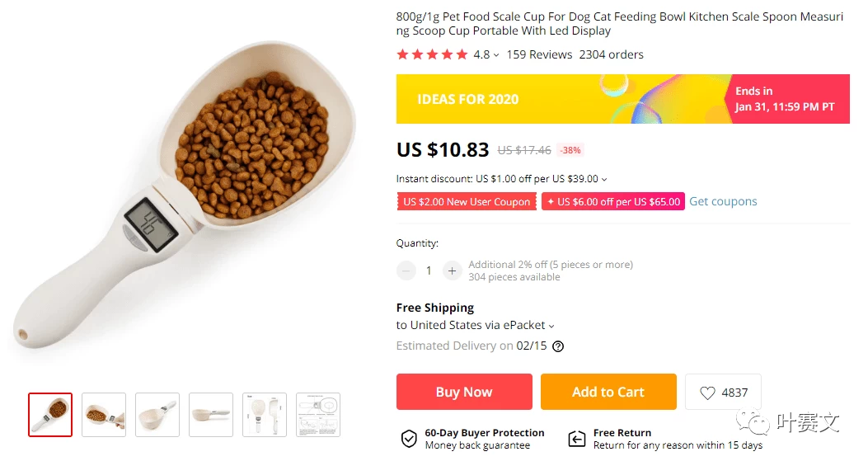Screen dimensions: 868x461
Task: Click the US $2.00 New User Coupon tag
Action: click(x=467, y=202)
